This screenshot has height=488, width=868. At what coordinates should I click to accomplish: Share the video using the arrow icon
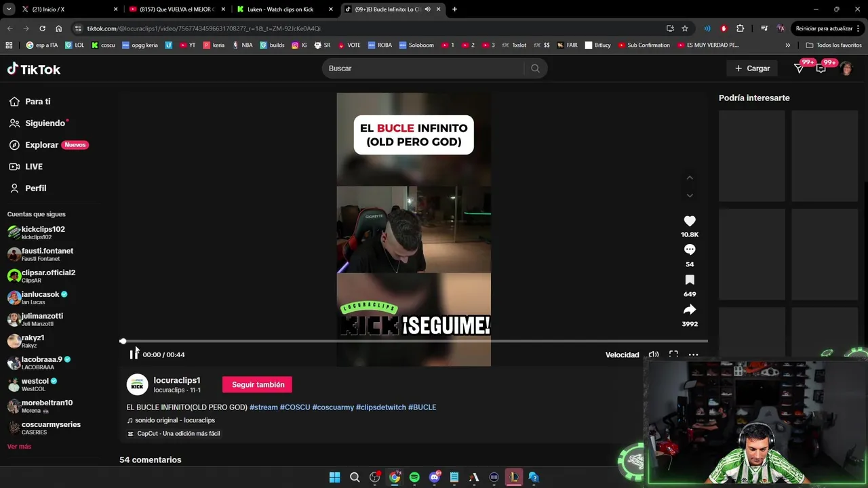click(690, 310)
